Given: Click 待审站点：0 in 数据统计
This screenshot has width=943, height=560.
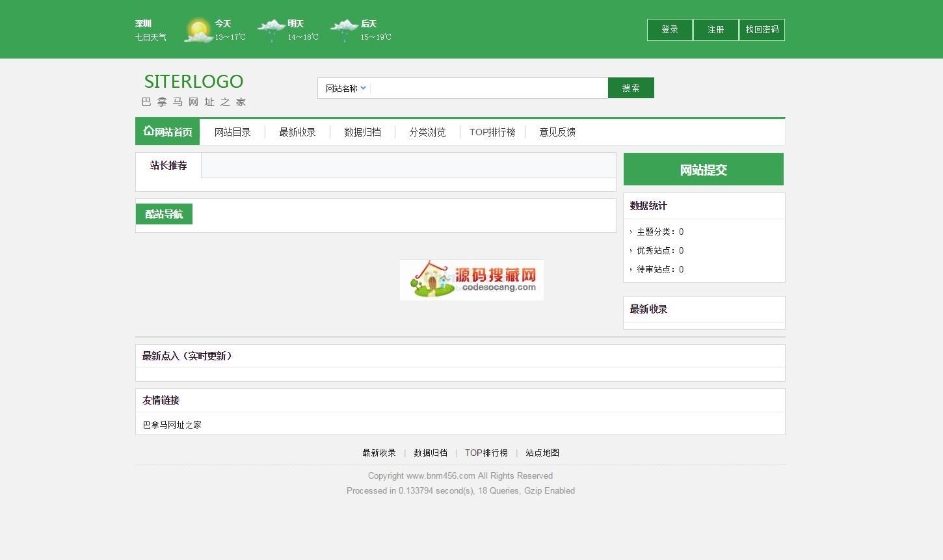Looking at the screenshot, I should tap(659, 269).
